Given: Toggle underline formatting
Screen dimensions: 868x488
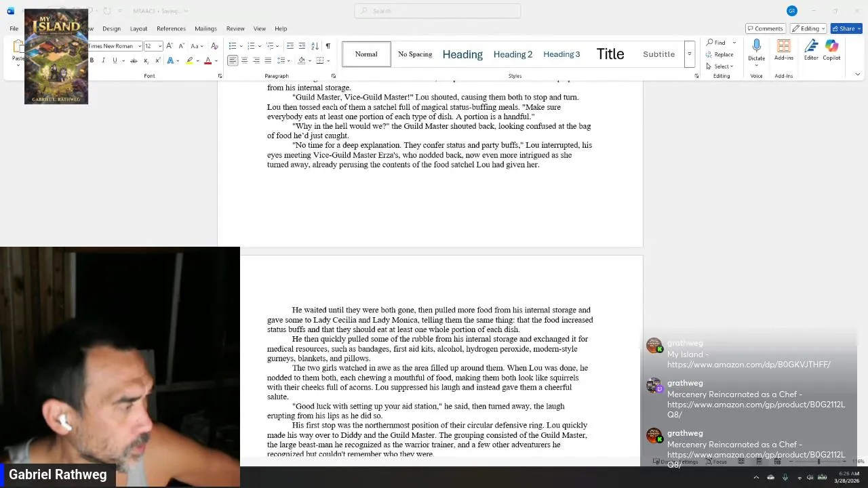Looking at the screenshot, I should pyautogui.click(x=115, y=60).
